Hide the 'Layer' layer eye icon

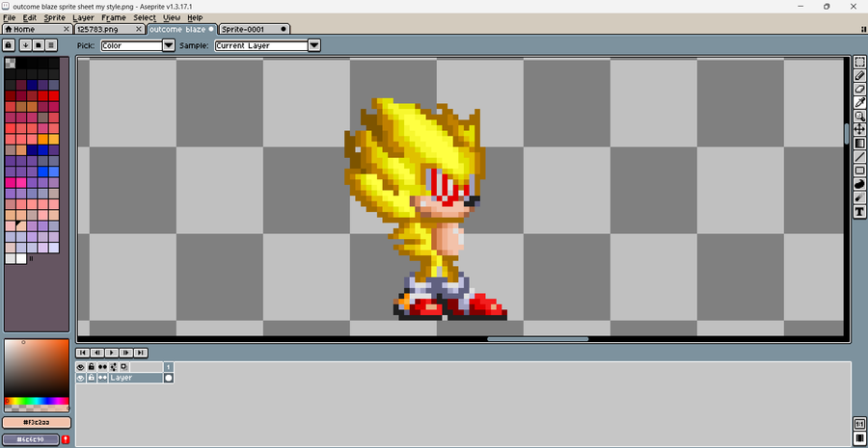click(81, 378)
